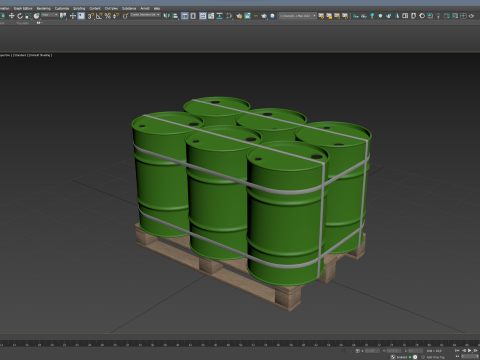Toggle Angle Snap

pos(99,16)
